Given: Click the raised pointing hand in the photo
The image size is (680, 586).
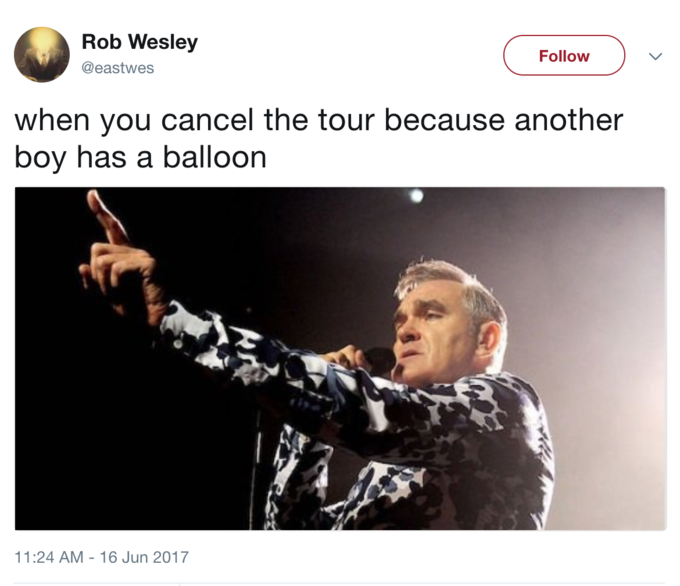Looking at the screenshot, I should point(116,256).
